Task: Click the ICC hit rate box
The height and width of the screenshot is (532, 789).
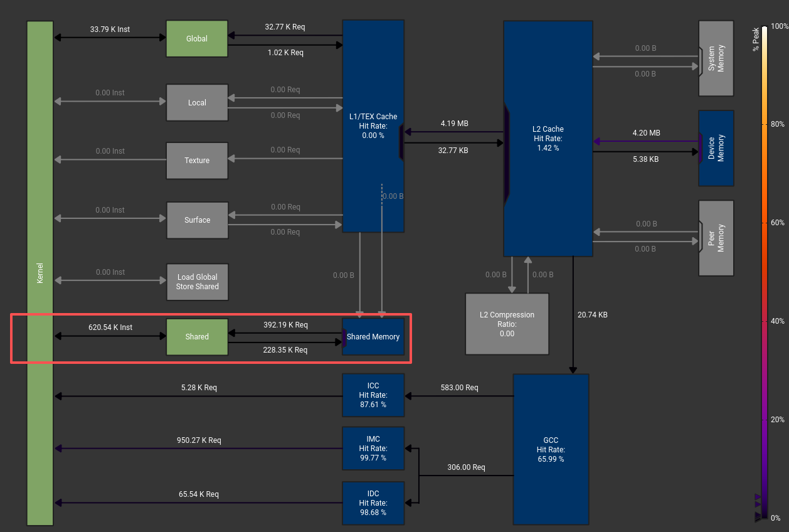Action: [373, 395]
